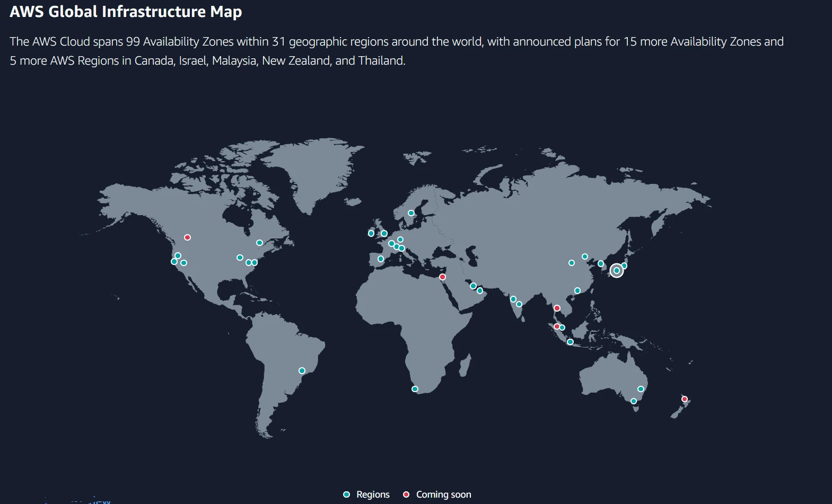Viewport: 832px width, 504px height.
Task: Select the Melbourne region marker in southeast Australia
Action: pyautogui.click(x=634, y=401)
